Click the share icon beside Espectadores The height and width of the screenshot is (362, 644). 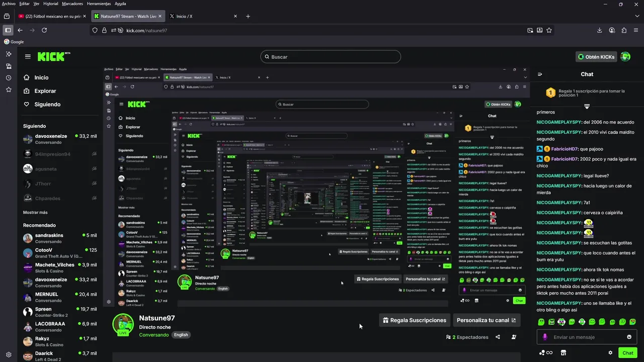coord(498,337)
